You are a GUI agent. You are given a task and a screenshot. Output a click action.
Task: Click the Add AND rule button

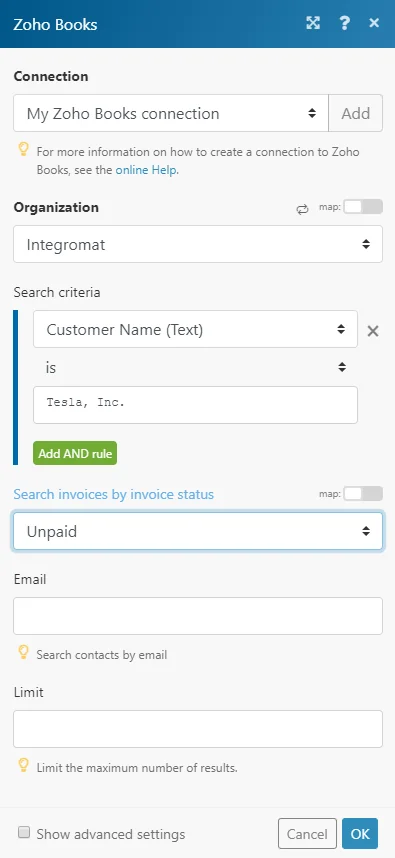75,454
